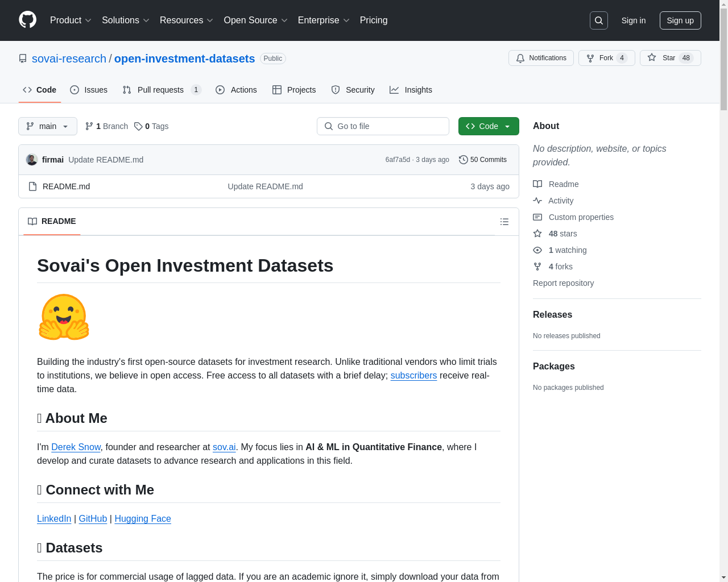The width and height of the screenshot is (728, 582).
Task: Open the Hugging Face link
Action: (x=143, y=519)
